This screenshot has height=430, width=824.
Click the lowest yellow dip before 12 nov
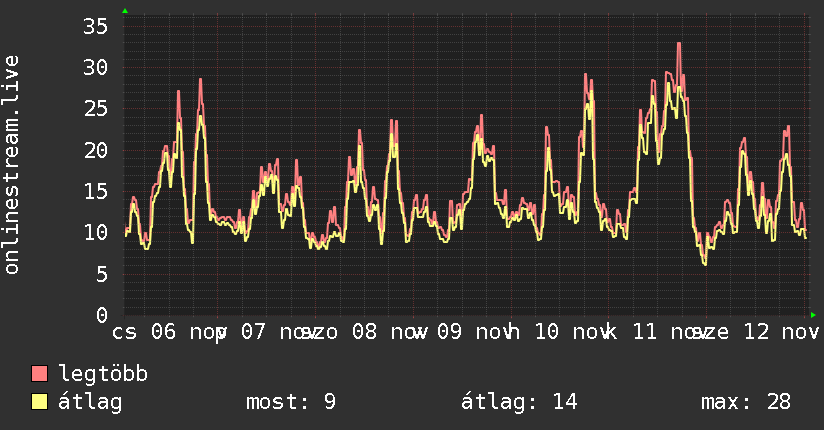click(x=705, y=263)
